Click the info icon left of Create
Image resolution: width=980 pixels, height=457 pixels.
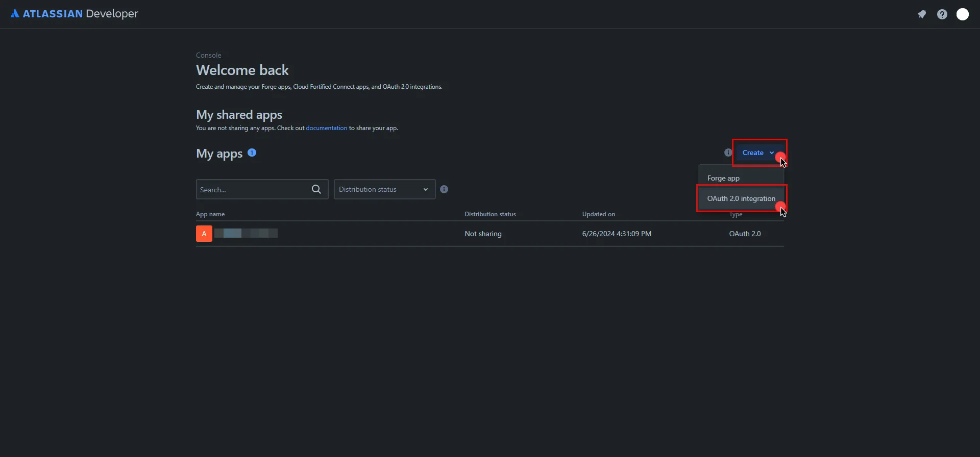pyautogui.click(x=728, y=153)
